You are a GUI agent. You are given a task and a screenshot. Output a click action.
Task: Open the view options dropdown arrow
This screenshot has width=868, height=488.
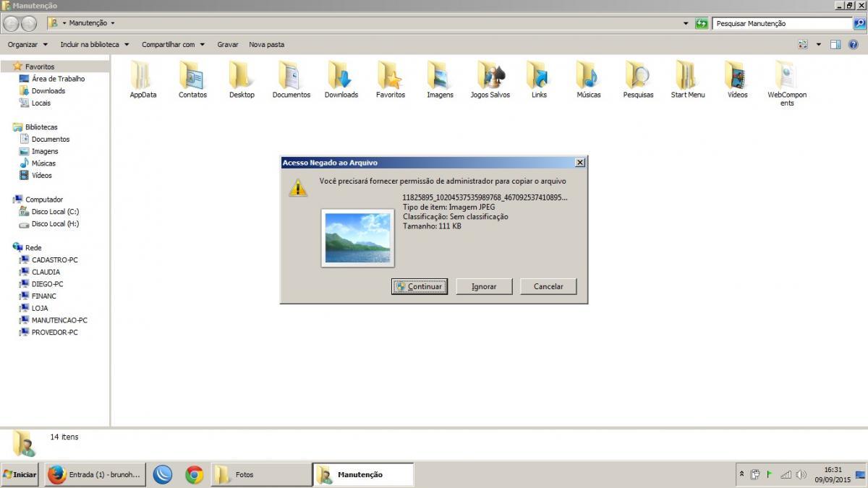pos(819,44)
